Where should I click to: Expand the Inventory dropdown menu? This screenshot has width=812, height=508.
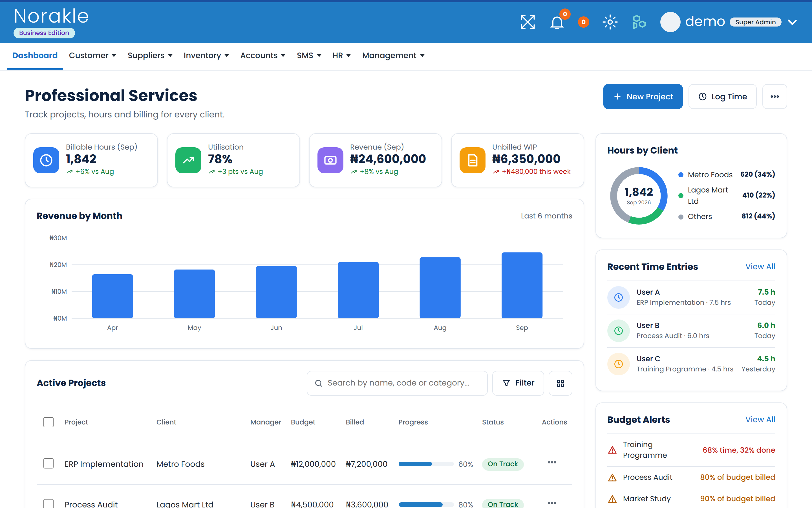pos(206,55)
